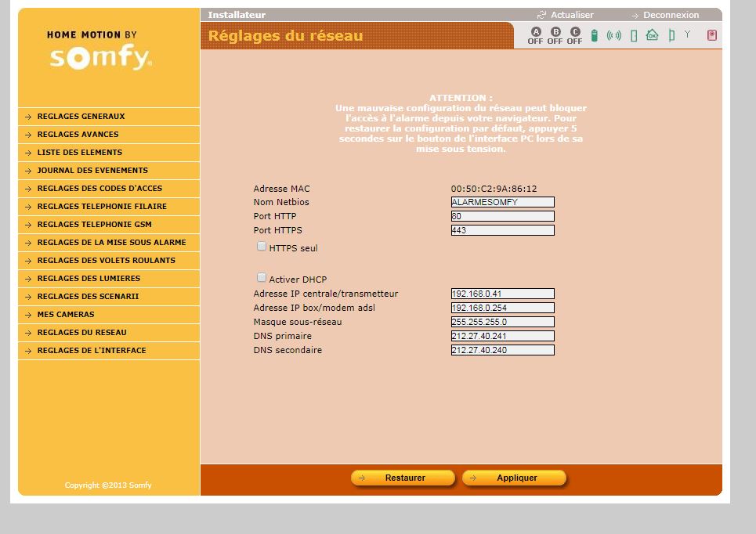The height and width of the screenshot is (534, 756).
Task: Click the radio signal waves status icon
Action: (x=614, y=35)
